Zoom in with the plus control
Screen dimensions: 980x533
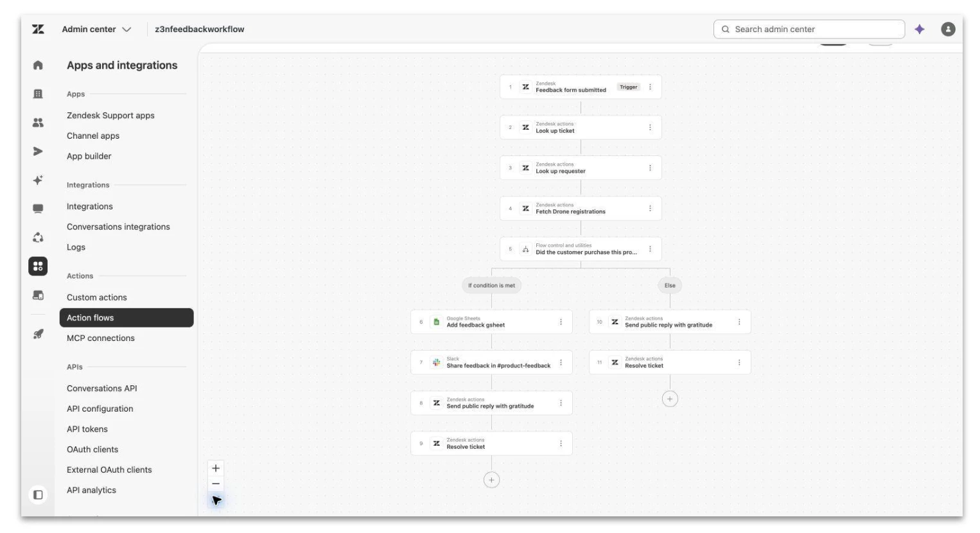[x=216, y=468]
